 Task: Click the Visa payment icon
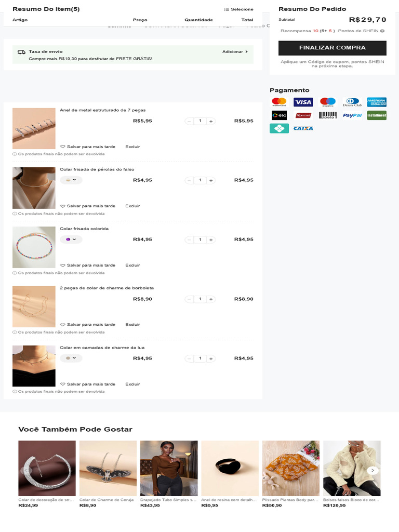click(x=303, y=102)
